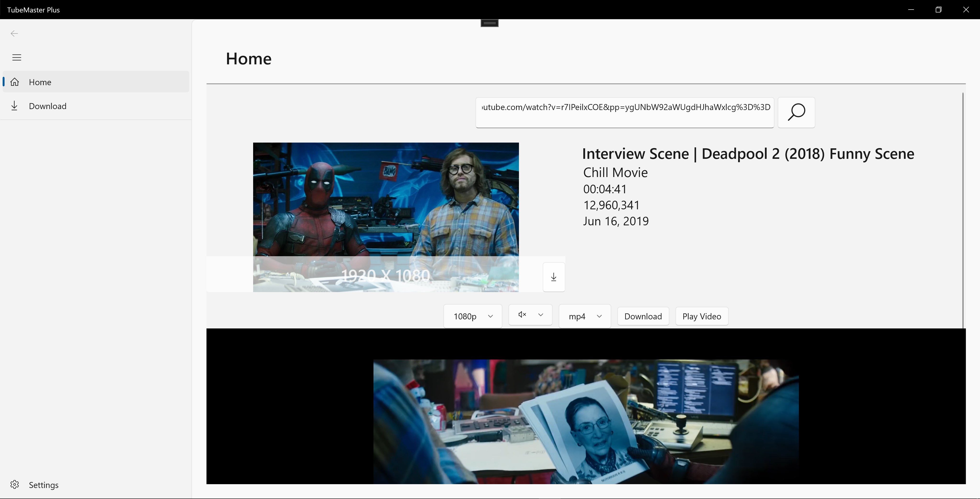Restore down the TubeMaster Plus window

939,10
